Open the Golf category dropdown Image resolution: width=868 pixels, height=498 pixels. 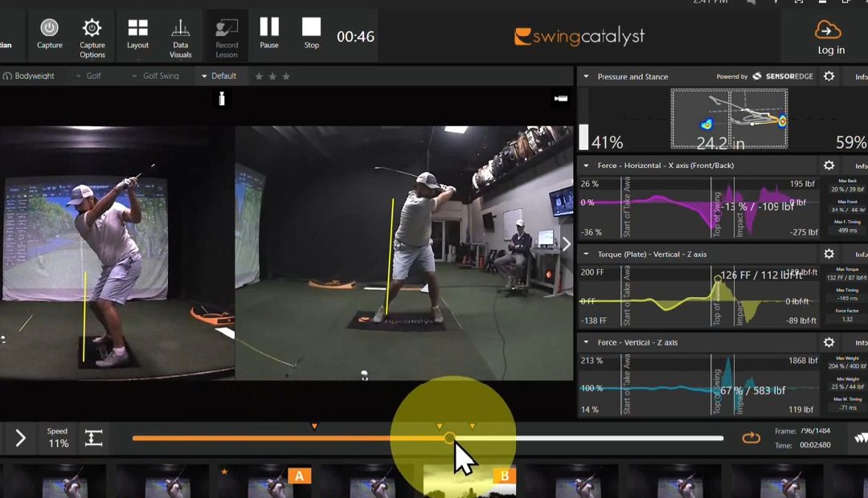[x=88, y=76]
